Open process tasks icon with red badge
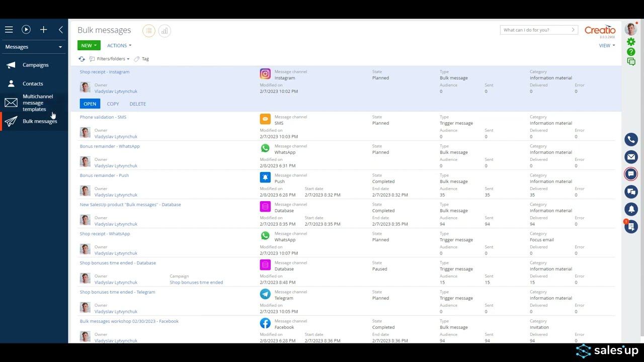Viewport: 644px width, 362px height. pyautogui.click(x=631, y=226)
